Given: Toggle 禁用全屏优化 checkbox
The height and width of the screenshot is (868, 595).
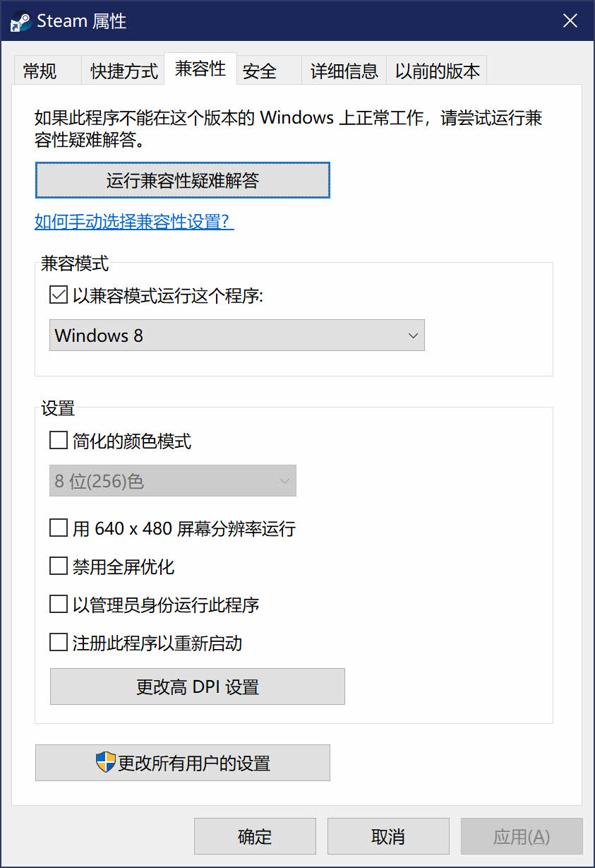Looking at the screenshot, I should pyautogui.click(x=59, y=566).
